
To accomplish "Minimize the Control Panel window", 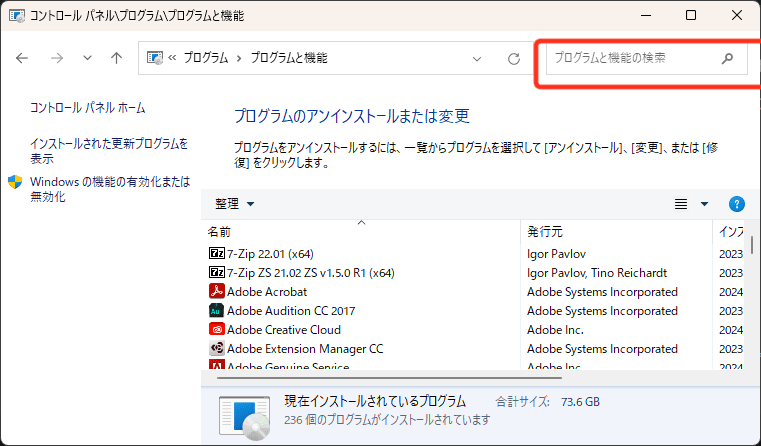I will coord(646,16).
